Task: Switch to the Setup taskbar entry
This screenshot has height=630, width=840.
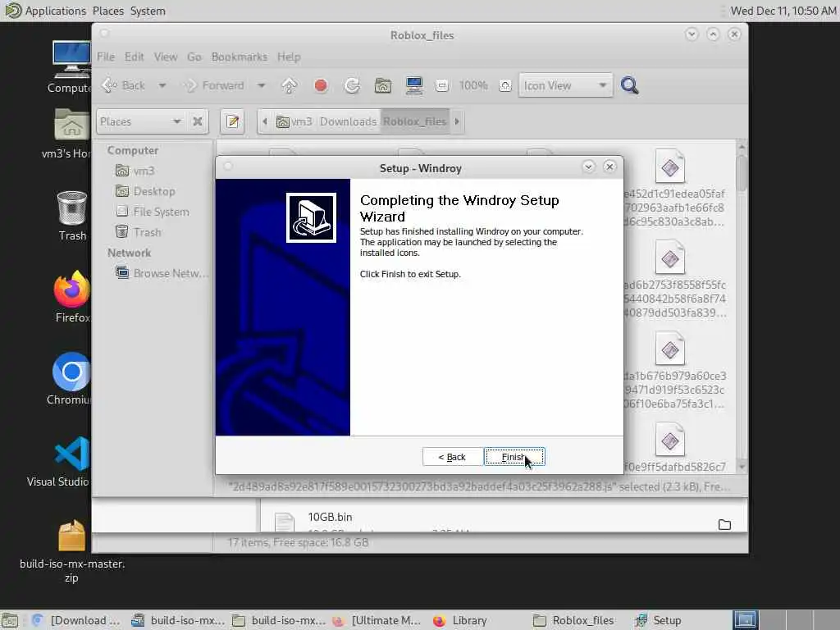Action: [659, 620]
